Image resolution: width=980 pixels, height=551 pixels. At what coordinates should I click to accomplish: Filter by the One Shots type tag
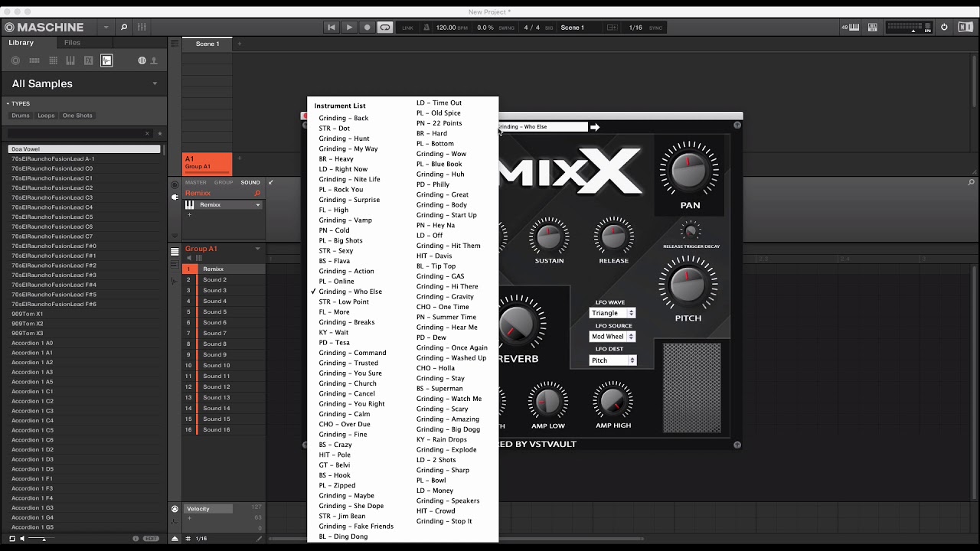click(77, 116)
